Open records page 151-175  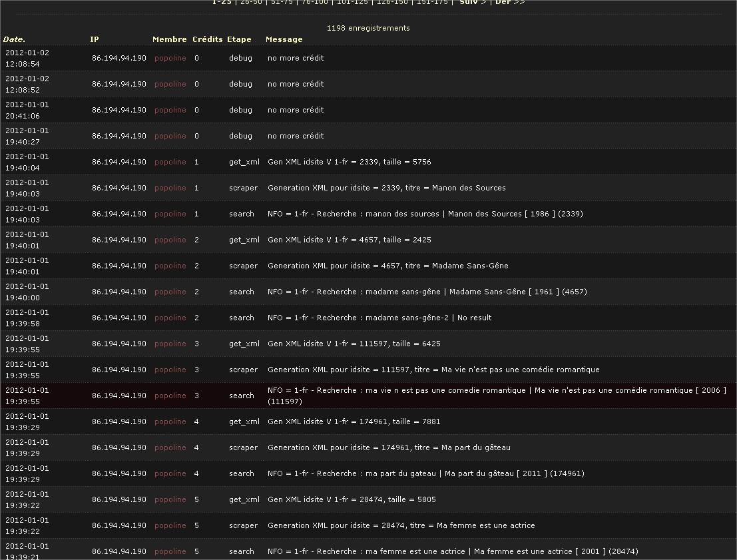tap(432, 3)
